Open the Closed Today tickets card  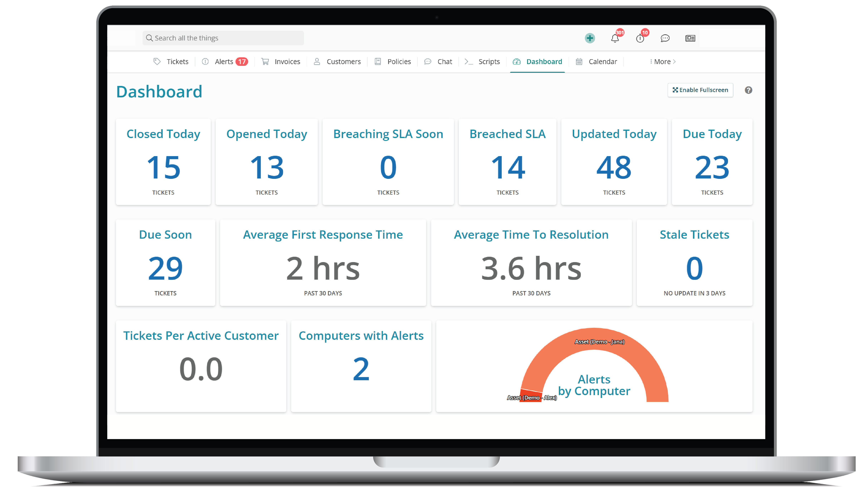click(x=163, y=162)
